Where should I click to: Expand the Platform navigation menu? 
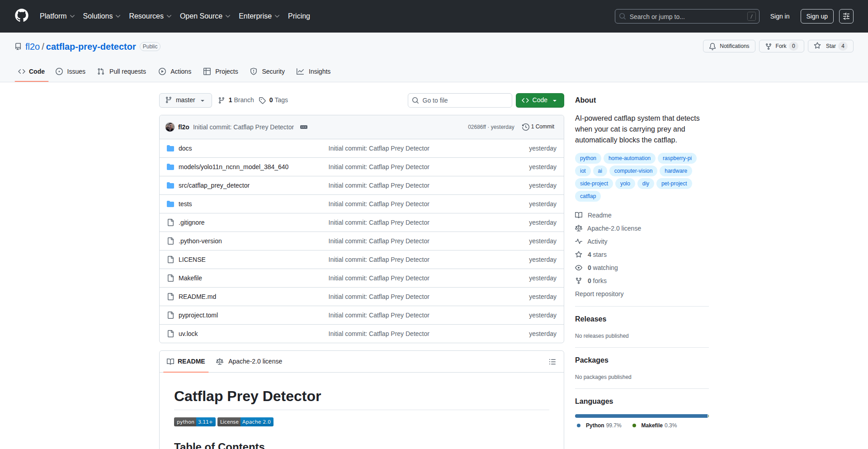[57, 16]
